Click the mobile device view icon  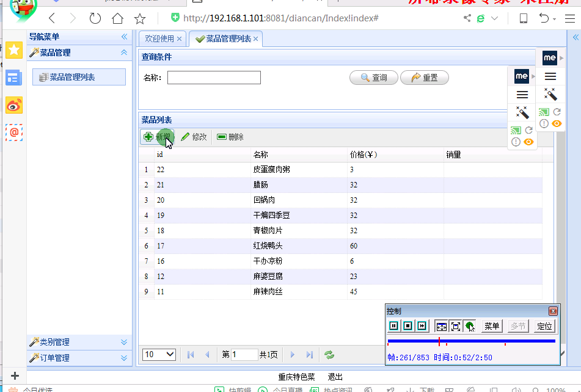click(523, 18)
